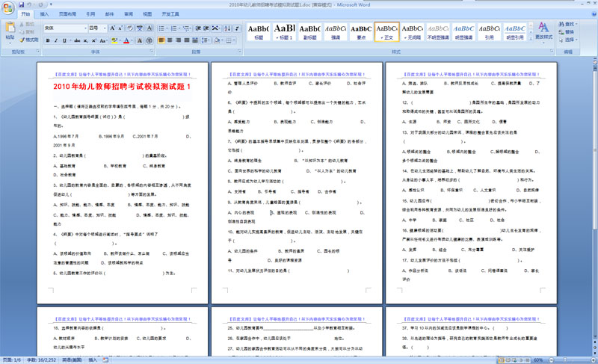
Task: Toggle show paragraph marks
Action: [x=237, y=28]
